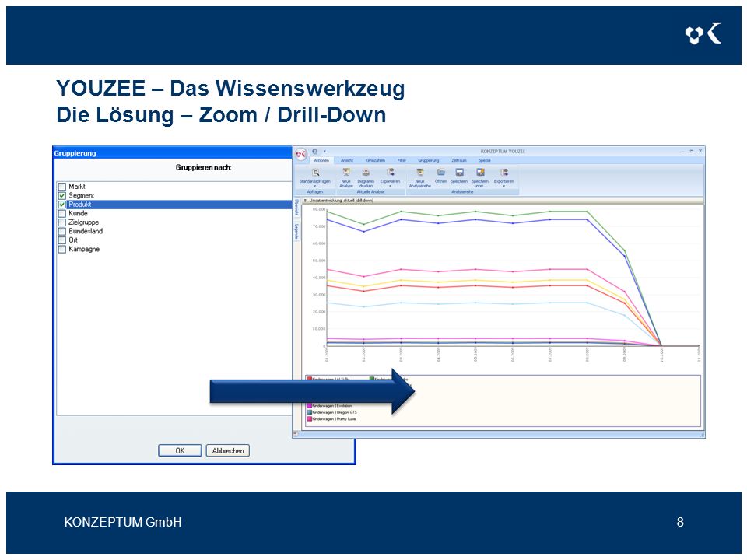Enable the Bundesland grouping checkbox
Screen dimensions: 747x560
coord(62,232)
